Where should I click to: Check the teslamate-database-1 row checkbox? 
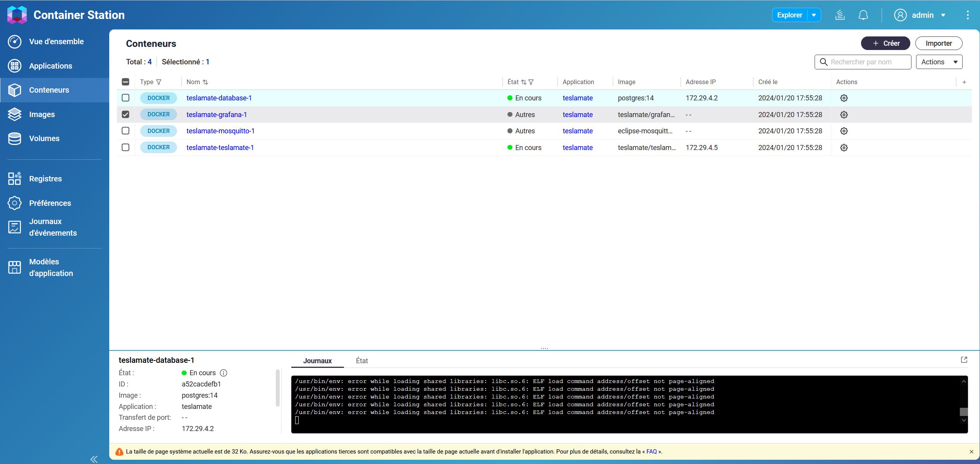click(x=126, y=98)
